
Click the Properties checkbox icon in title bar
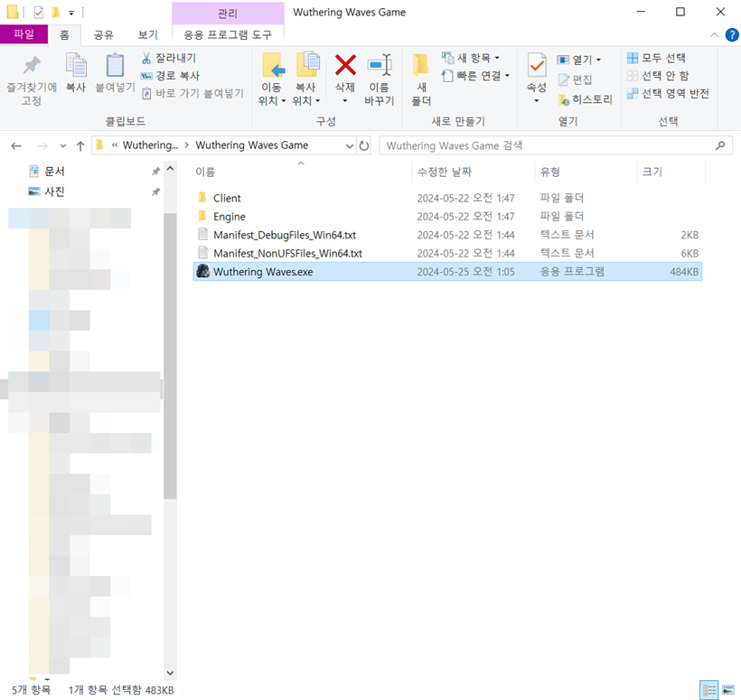point(39,12)
